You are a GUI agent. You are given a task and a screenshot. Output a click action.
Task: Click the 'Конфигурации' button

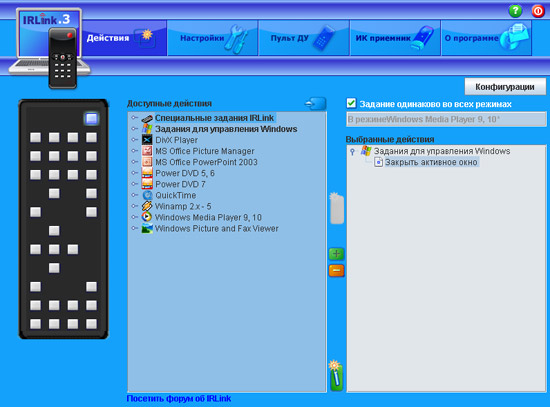click(505, 87)
